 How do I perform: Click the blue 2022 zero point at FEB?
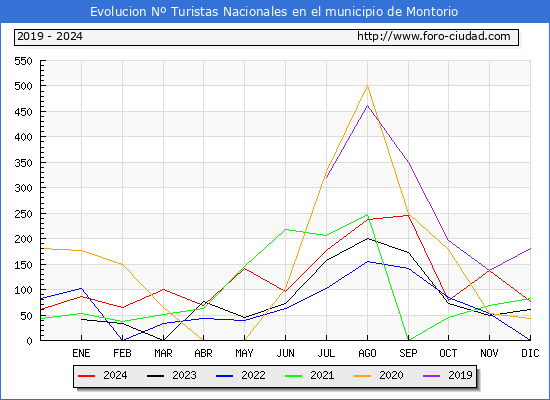[x=122, y=340]
